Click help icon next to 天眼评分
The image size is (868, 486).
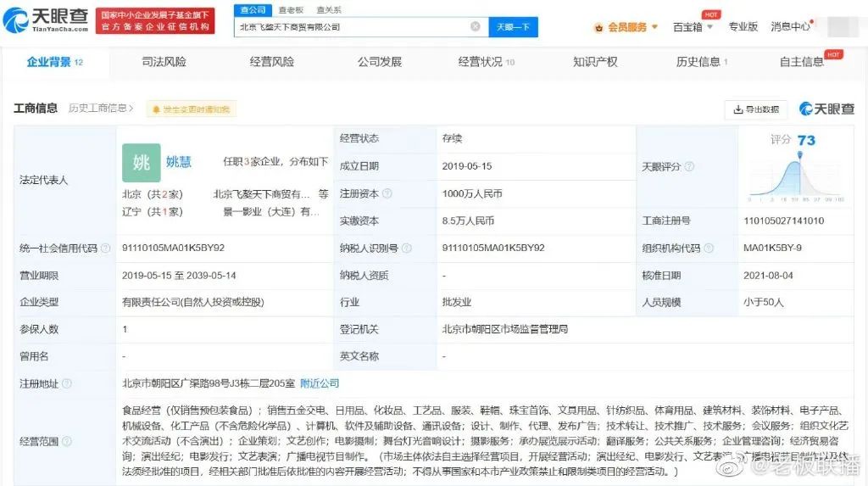coord(689,166)
